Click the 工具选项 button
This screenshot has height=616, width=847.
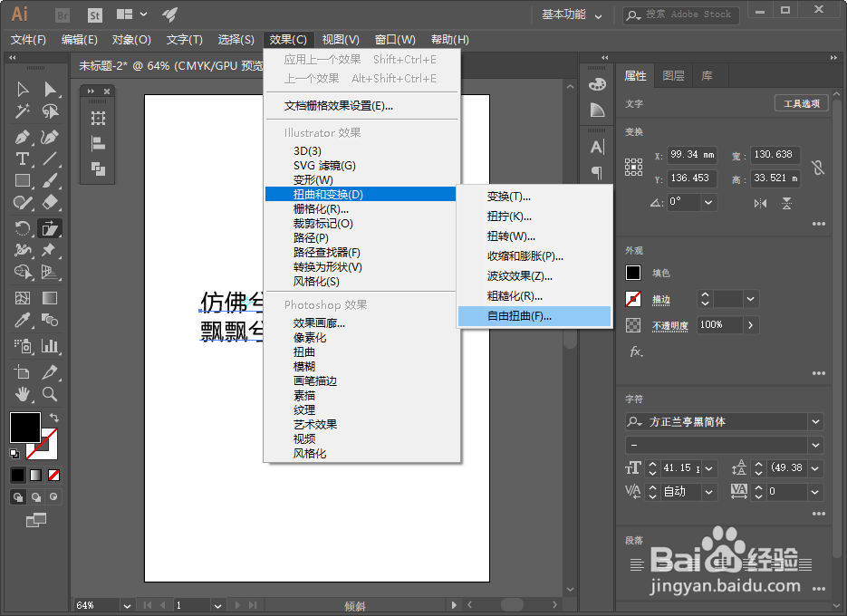coord(801,102)
